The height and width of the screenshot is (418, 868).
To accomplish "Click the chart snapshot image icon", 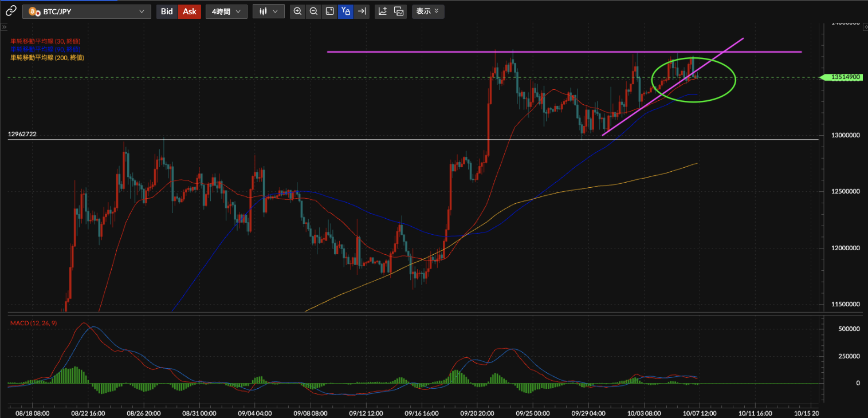I will (399, 11).
